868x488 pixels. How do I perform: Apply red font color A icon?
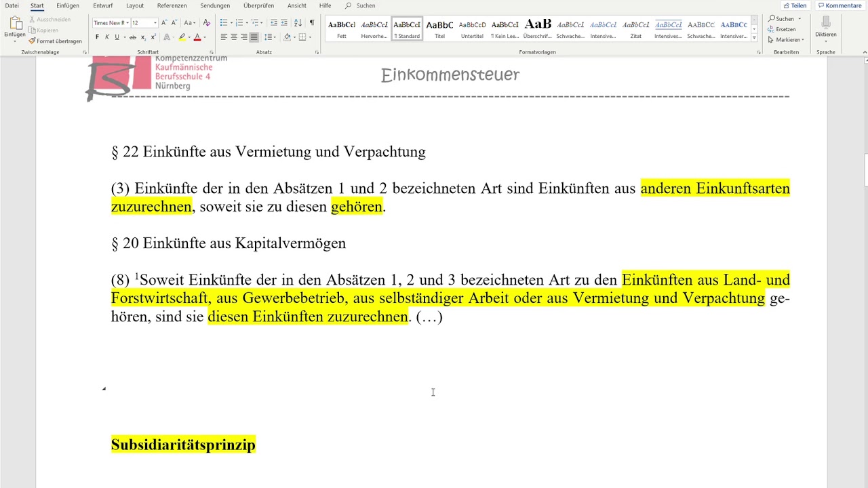pos(197,37)
